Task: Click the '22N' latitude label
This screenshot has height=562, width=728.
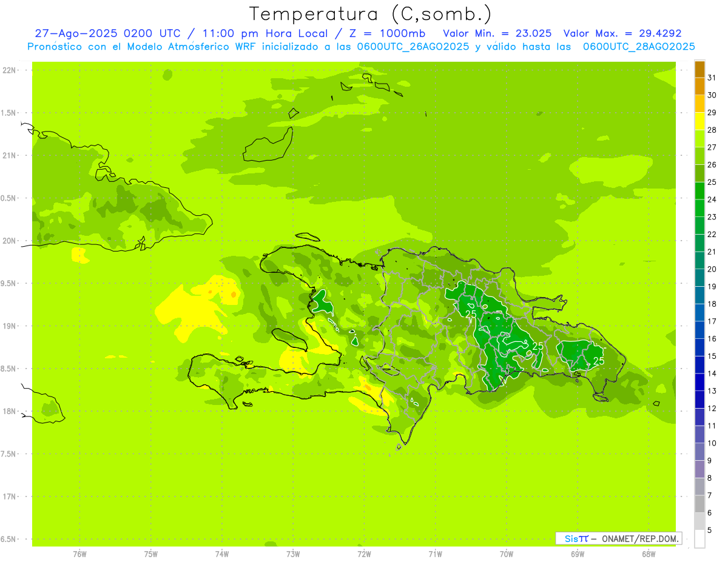Action: [9, 70]
